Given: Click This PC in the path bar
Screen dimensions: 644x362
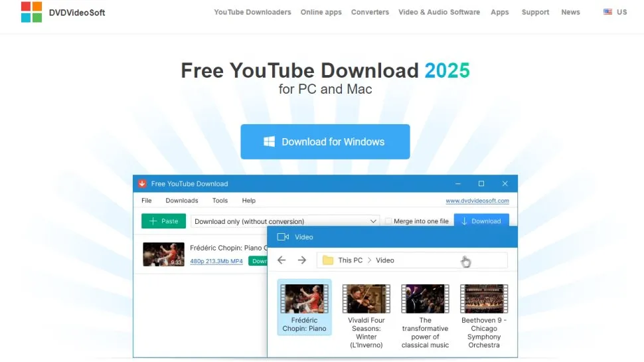Looking at the screenshot, I should coord(351,260).
